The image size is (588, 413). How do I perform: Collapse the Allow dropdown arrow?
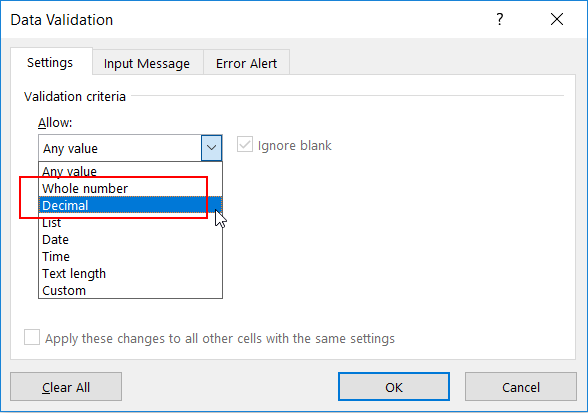(212, 148)
